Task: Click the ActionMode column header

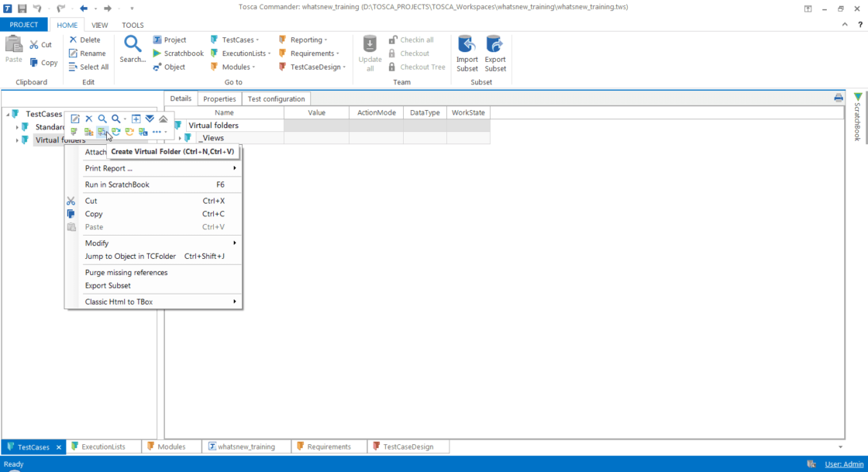Action: tap(377, 112)
